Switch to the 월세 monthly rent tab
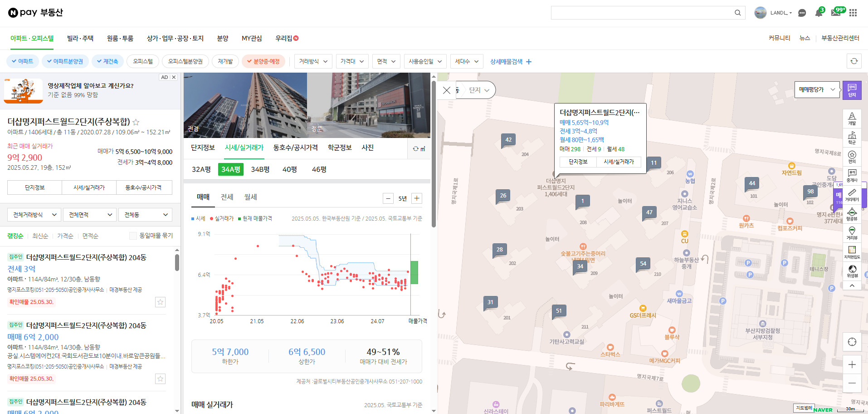Image resolution: width=868 pixels, height=414 pixels. 250,197
